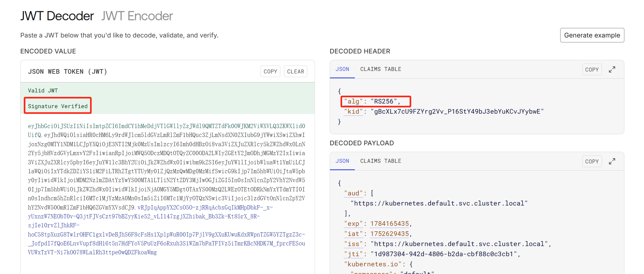Expand the decoded payload panel to fullscreen
Viewport: 644px width, 274px height.
click(612, 162)
